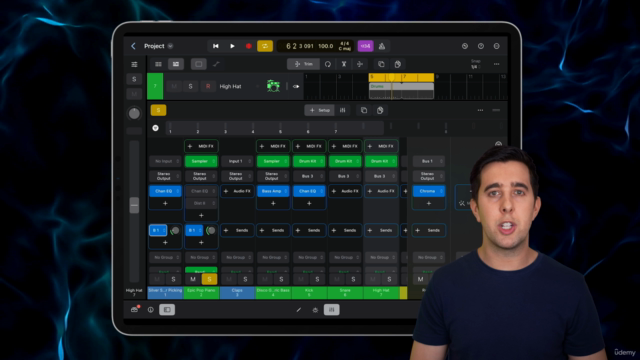Image resolution: width=640 pixels, height=360 pixels.
Task: Open the tracks area more options ellipsis
Action: point(496,64)
